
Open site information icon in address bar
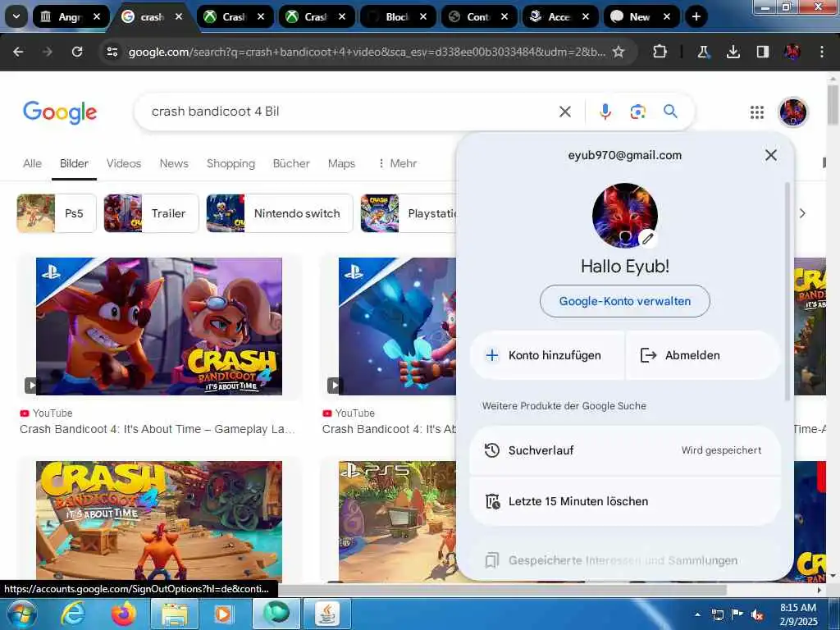click(x=112, y=52)
